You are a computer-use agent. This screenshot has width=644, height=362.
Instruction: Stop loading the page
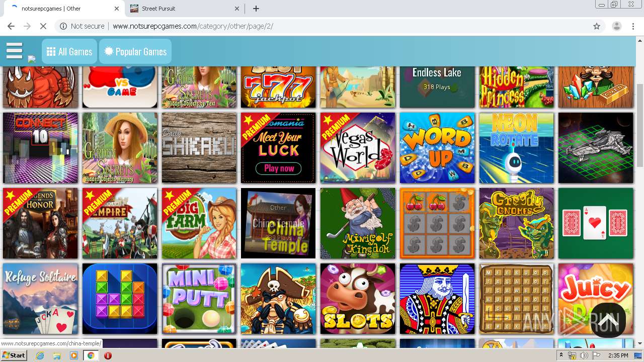43,26
